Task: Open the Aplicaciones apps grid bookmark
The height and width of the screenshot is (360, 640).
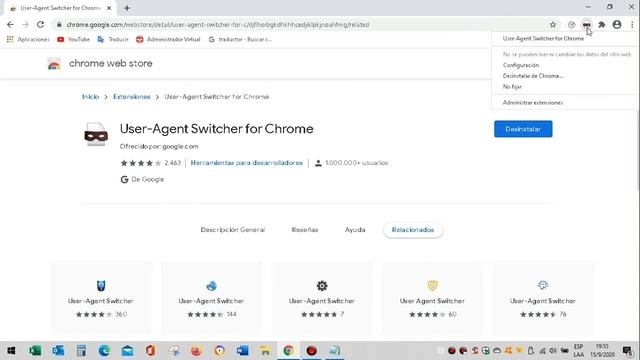Action: 28,39
